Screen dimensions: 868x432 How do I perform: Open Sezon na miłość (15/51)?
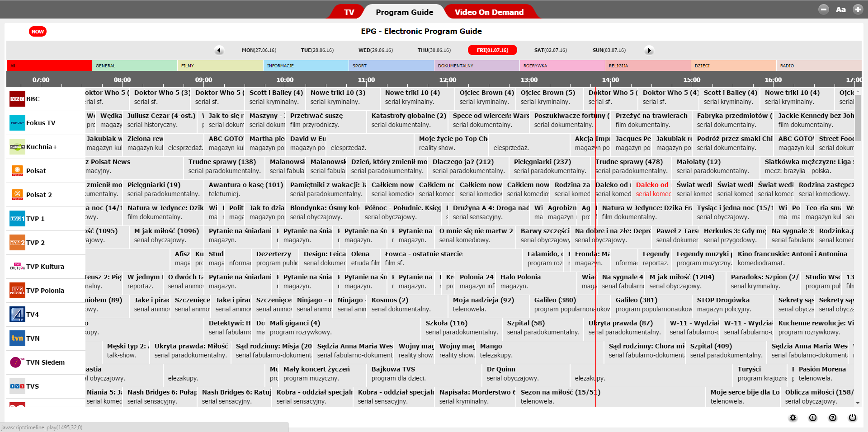tap(611, 397)
